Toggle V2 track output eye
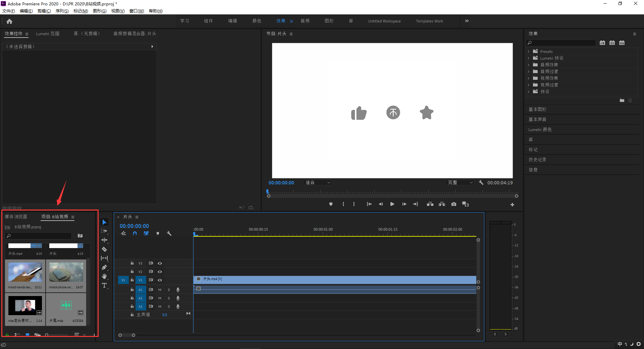The image size is (644, 349). (x=160, y=272)
